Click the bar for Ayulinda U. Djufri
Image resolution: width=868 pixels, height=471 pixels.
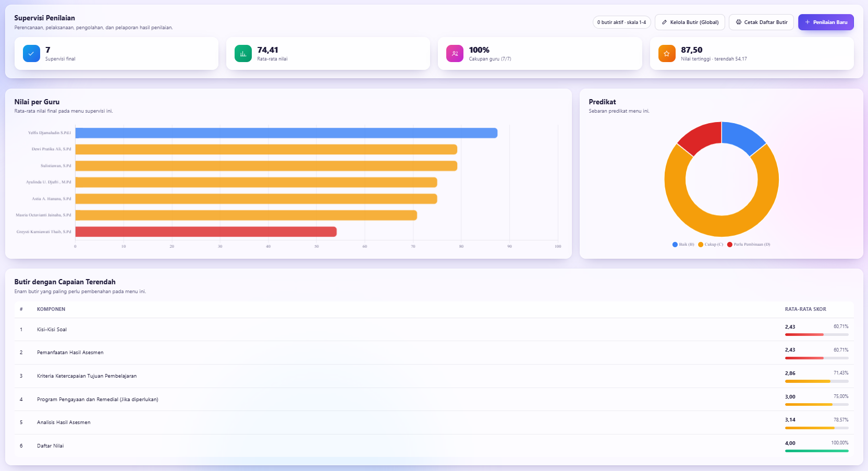coord(256,183)
